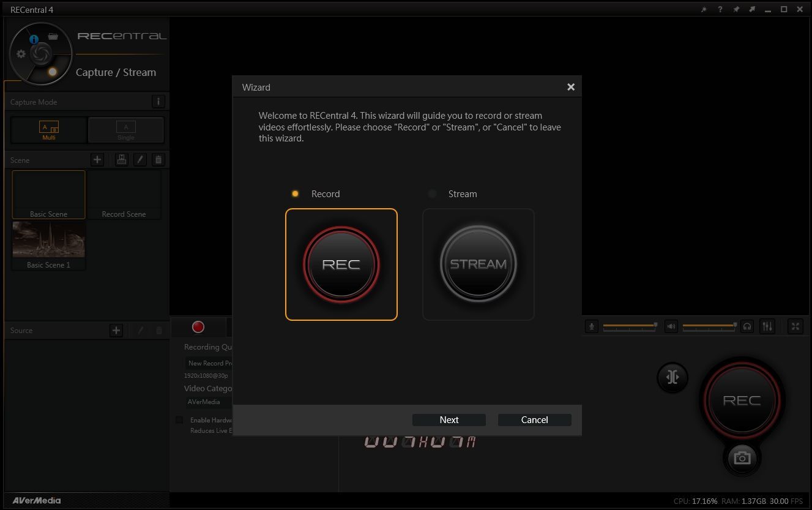Take a snapshot with the camera icon
The height and width of the screenshot is (510, 812).
pyautogui.click(x=742, y=458)
